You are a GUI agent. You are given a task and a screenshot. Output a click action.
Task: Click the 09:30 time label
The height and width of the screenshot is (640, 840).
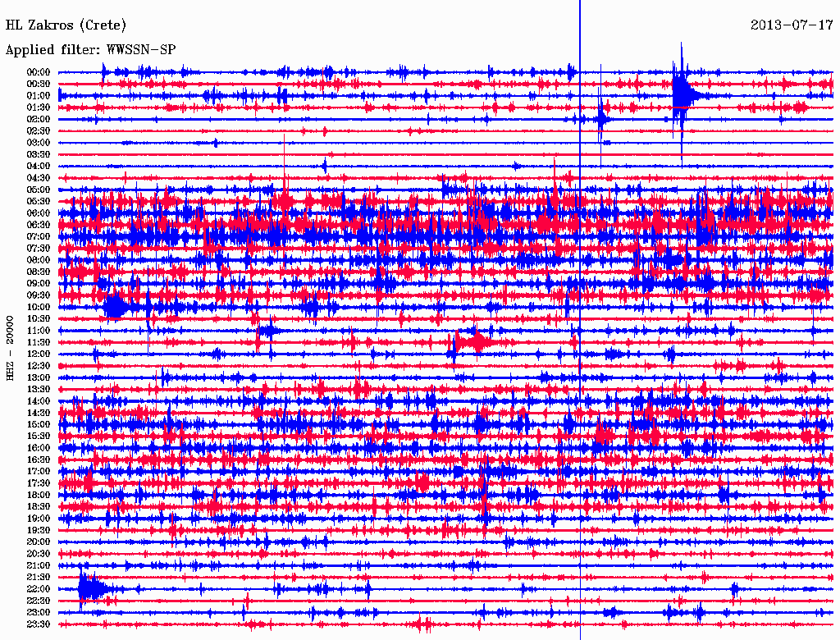39,295
